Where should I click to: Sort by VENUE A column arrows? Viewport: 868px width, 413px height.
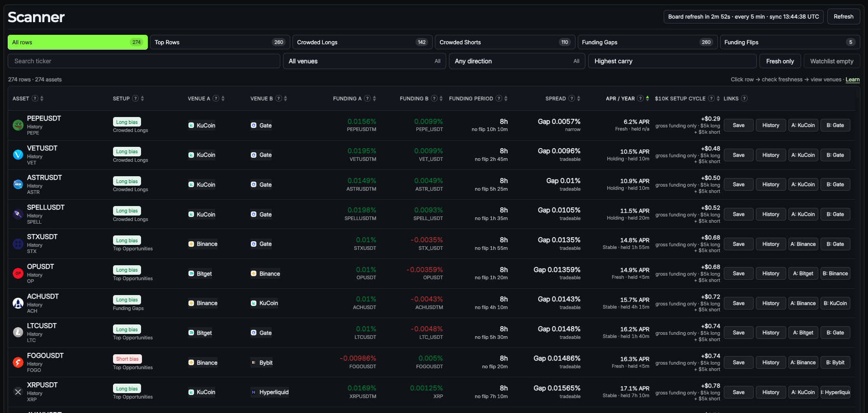click(x=223, y=99)
